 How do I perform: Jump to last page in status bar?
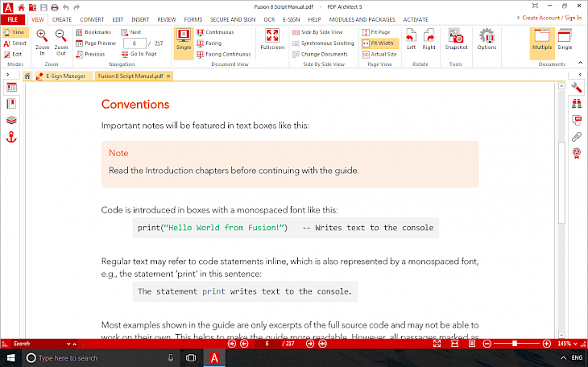[322, 344]
